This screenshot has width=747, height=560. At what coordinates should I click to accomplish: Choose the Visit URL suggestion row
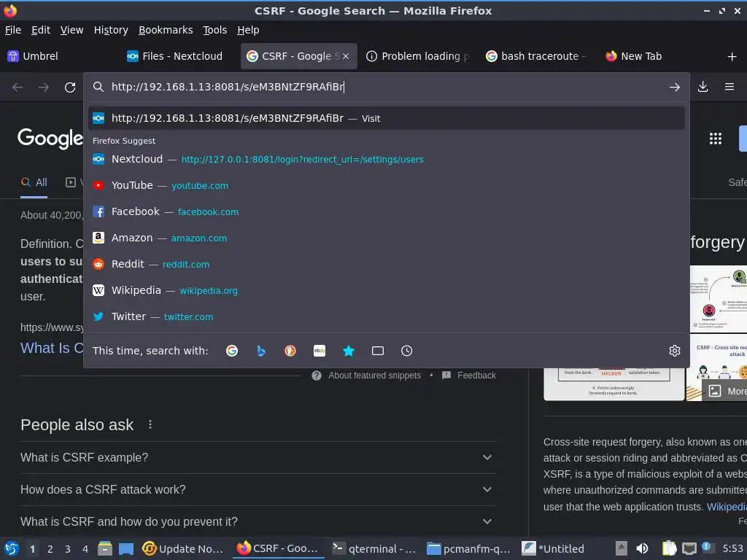click(x=387, y=118)
